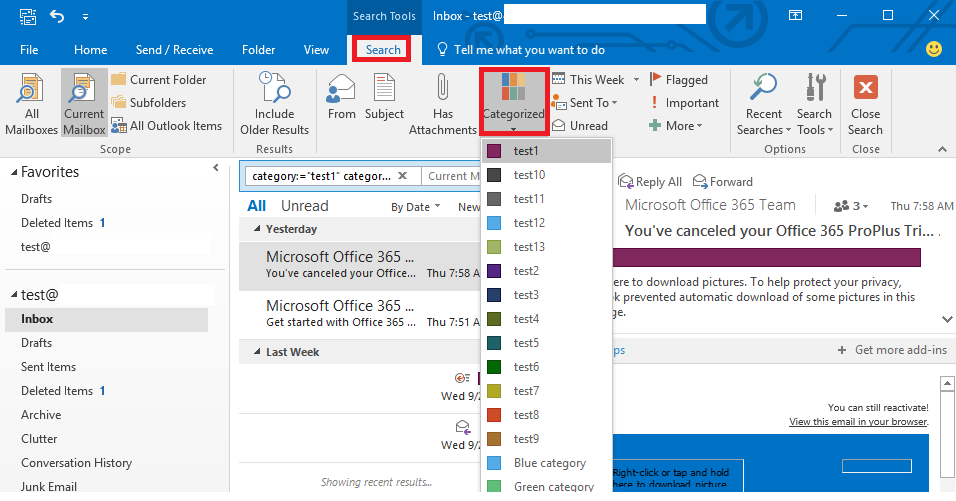This screenshot has height=501, width=956.
Task: Open email 'You've canceled your Office...'
Action: tap(360, 265)
